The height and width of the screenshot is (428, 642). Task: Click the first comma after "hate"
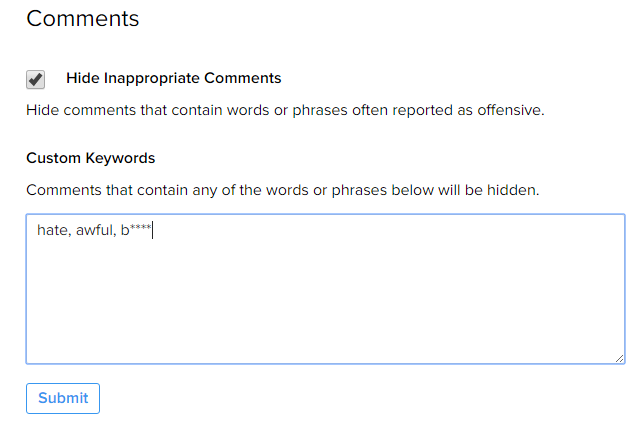(x=69, y=234)
